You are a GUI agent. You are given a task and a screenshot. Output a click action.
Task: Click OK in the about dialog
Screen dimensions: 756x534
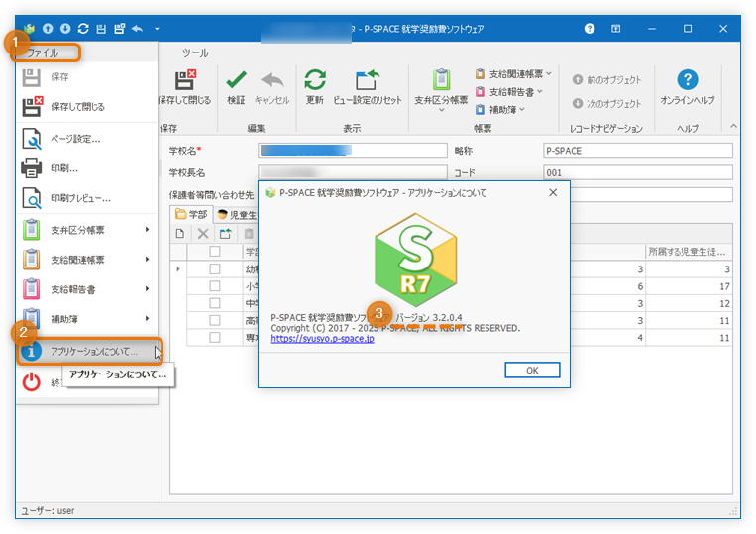click(x=532, y=370)
